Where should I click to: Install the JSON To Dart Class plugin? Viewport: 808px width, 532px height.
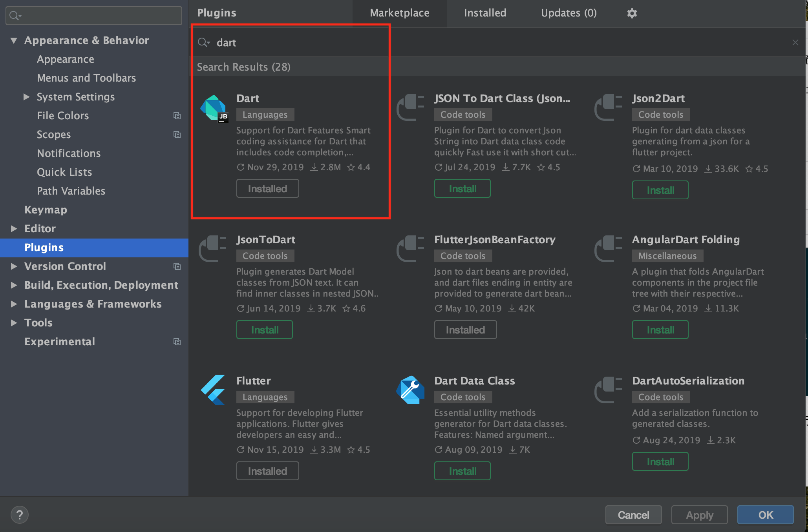[x=462, y=189]
